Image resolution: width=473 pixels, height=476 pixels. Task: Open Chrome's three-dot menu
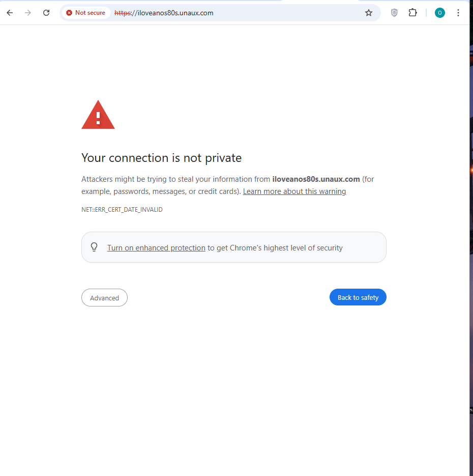458,13
